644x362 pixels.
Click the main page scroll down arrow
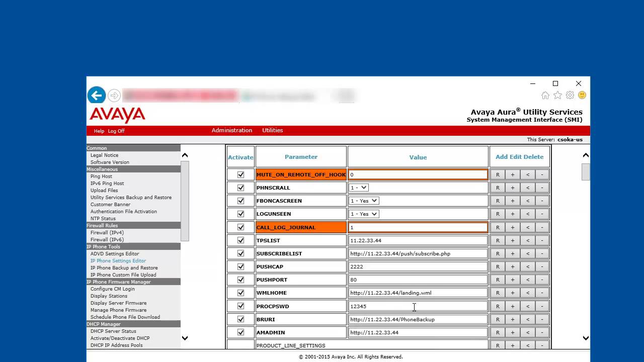586,338
